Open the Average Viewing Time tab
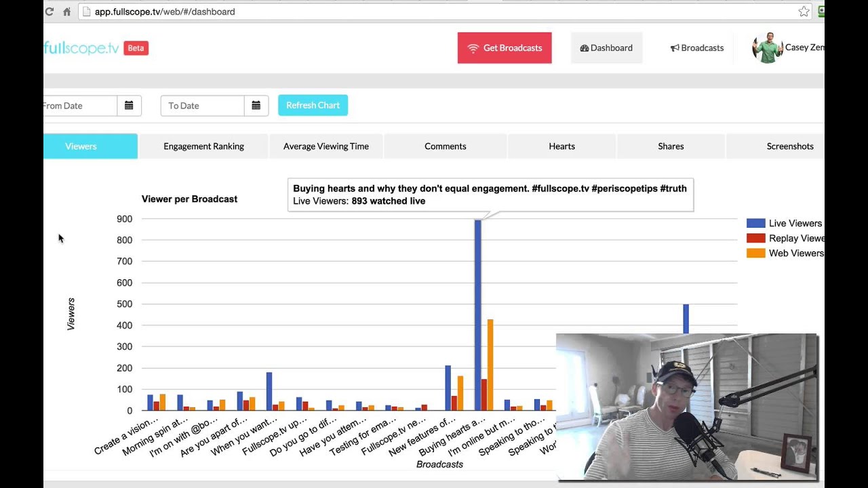The image size is (868, 488). (326, 146)
